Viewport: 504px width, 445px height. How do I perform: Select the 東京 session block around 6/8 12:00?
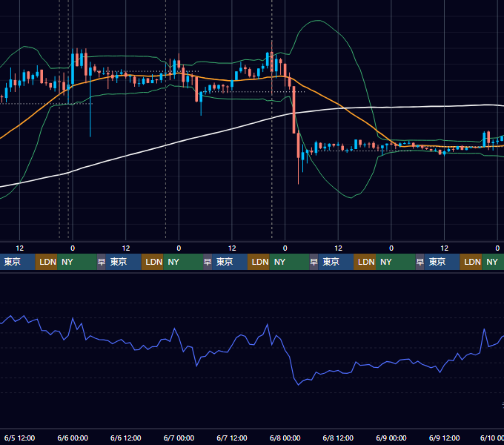[336, 262]
